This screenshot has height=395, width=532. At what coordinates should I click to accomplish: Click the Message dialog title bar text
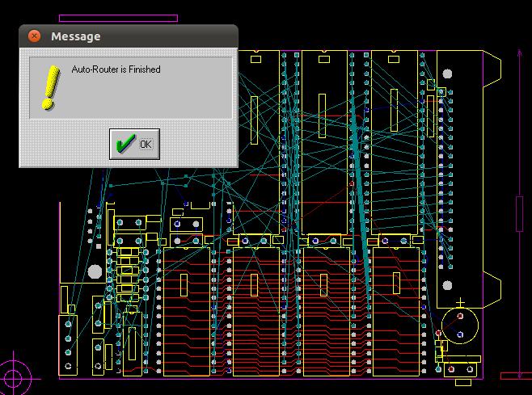(x=75, y=36)
